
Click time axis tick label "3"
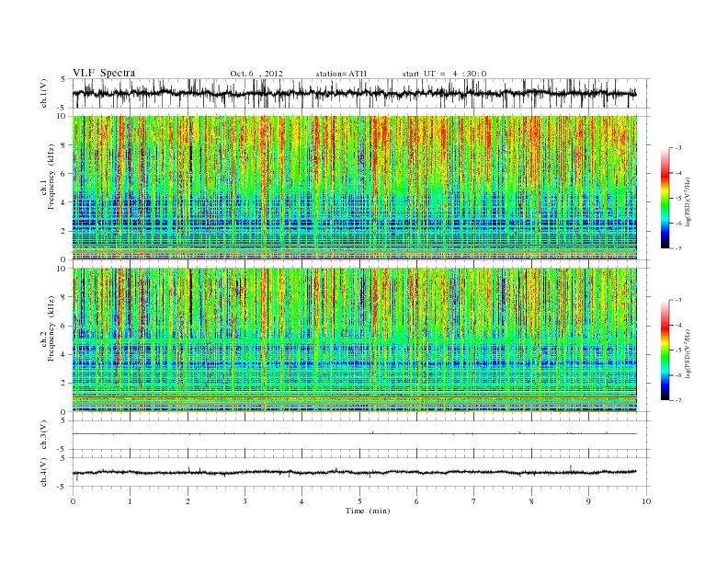pyautogui.click(x=245, y=501)
